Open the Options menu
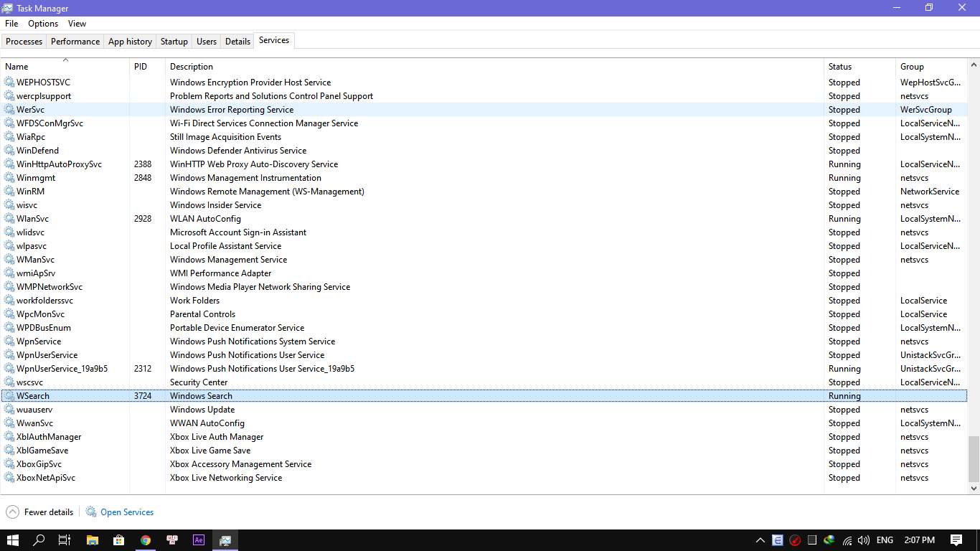Screen dimensions: 980x551 pyautogui.click(x=43, y=24)
